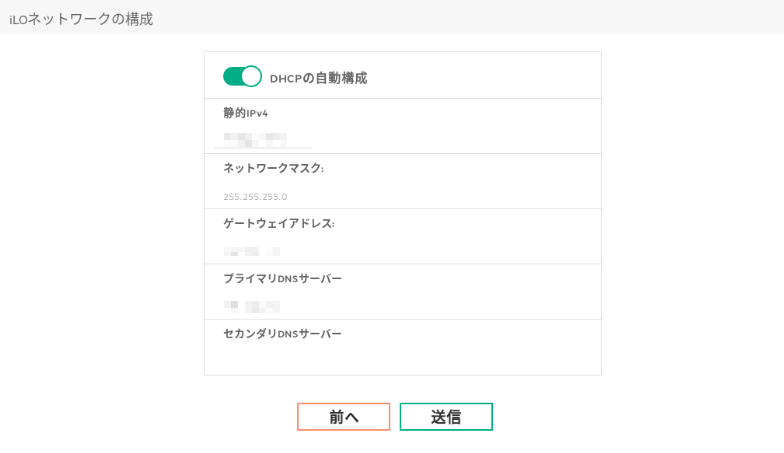Image resolution: width=784 pixels, height=453 pixels.
Task: Click the blurred primary DNS address value
Action: (252, 306)
